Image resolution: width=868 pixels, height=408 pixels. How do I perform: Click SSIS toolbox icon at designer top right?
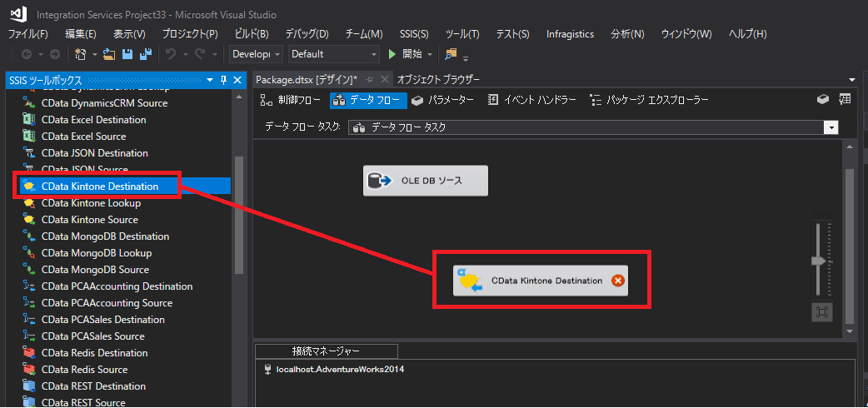click(845, 99)
